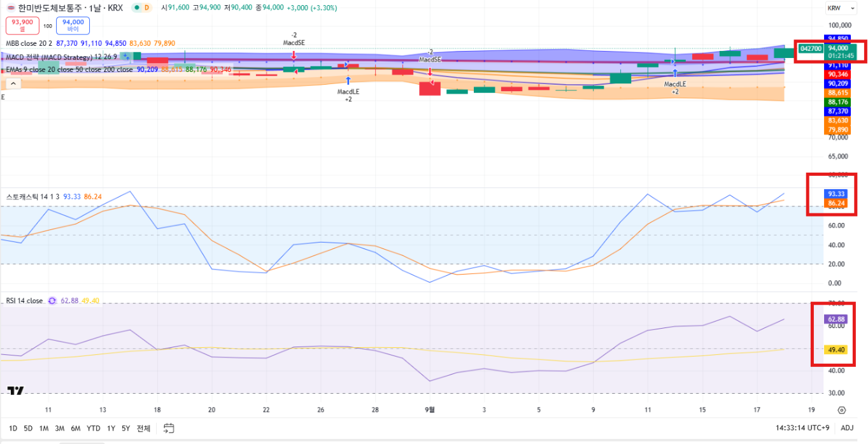The height and width of the screenshot is (444, 868).
Task: Click the orange 86.24 stochastic axis label
Action: [x=836, y=204]
